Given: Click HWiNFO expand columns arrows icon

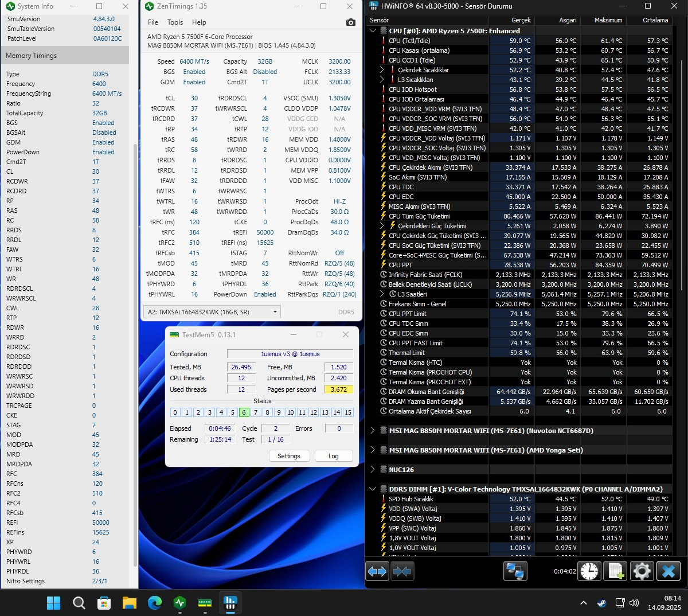Looking at the screenshot, I should (x=377, y=571).
